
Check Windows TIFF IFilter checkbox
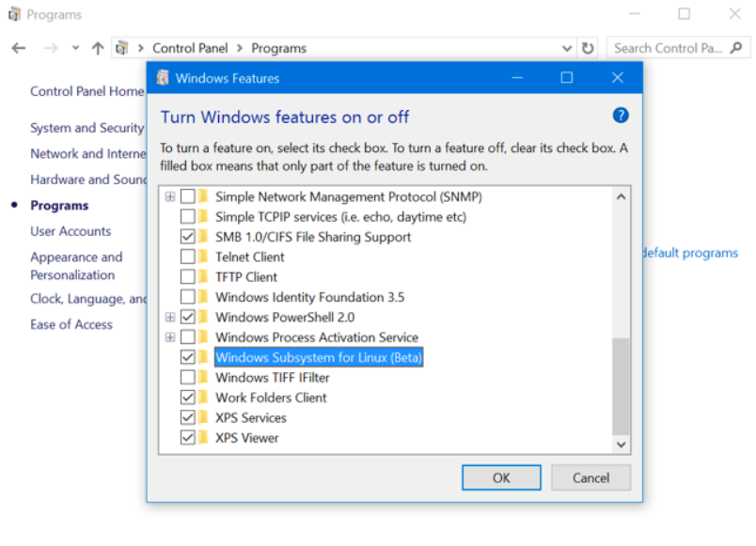click(188, 378)
